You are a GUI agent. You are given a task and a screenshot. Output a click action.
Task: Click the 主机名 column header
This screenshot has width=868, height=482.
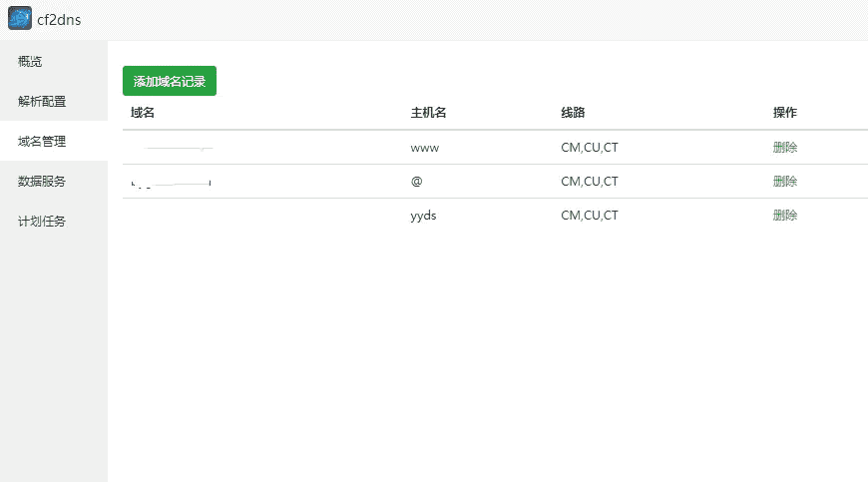point(428,113)
